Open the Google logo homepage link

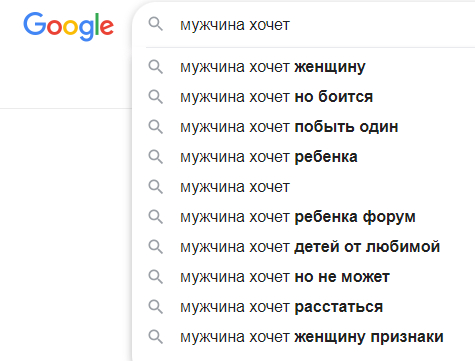click(x=68, y=27)
